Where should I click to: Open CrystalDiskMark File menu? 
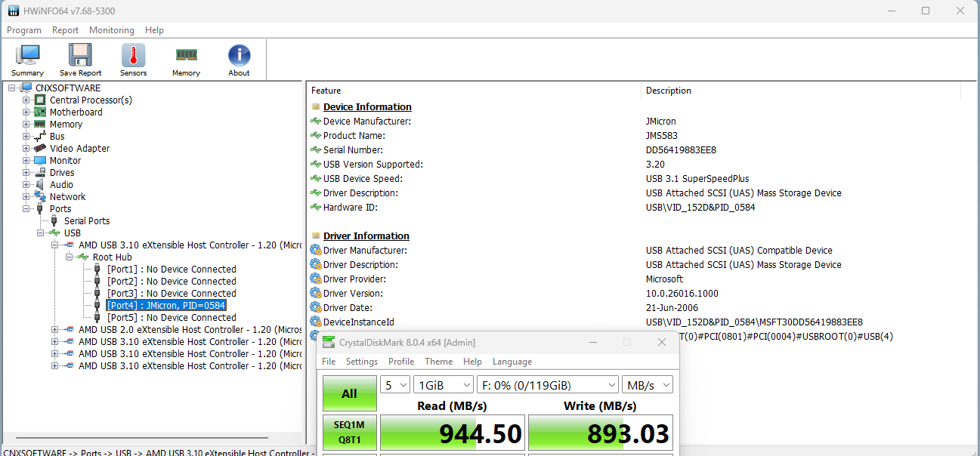point(329,362)
